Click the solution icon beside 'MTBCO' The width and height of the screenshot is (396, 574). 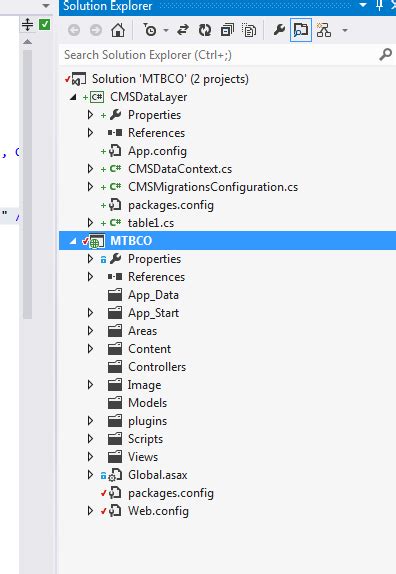point(79,79)
